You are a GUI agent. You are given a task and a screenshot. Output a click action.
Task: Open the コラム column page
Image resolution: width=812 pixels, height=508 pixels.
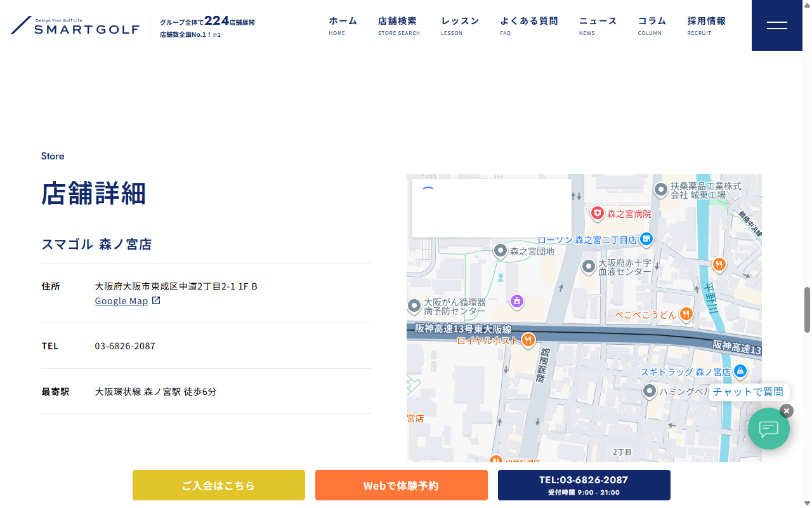coord(652,25)
